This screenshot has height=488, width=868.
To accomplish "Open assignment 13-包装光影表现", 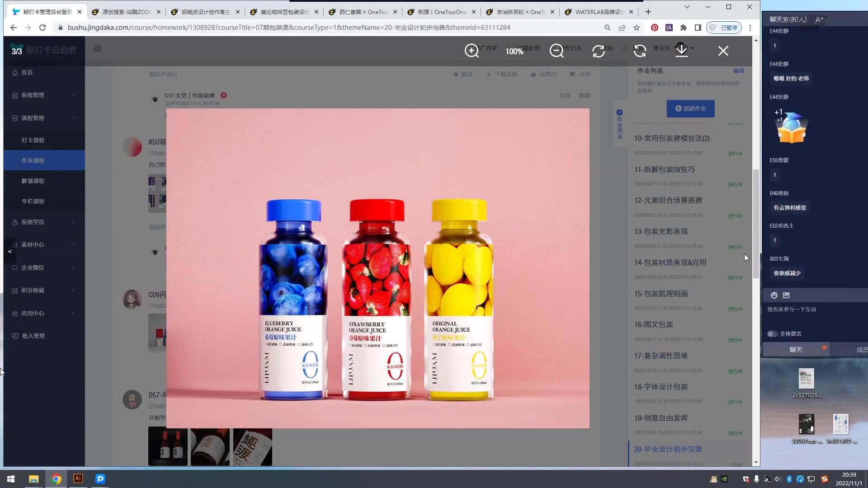I will [660, 231].
